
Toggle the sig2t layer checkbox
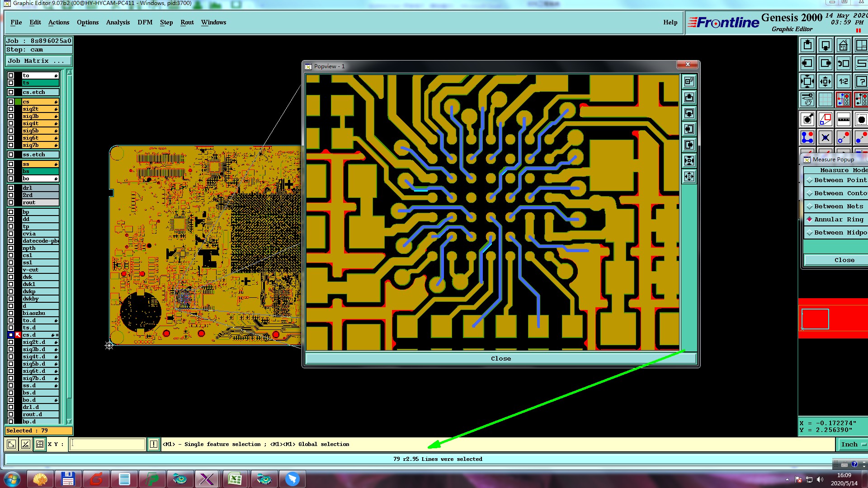click(11, 109)
